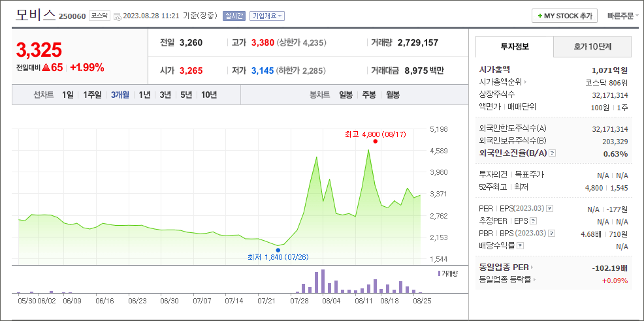Image resolution: width=644 pixels, height=321 pixels.
Task: Click the stock name 모비스
Action: 35,15
